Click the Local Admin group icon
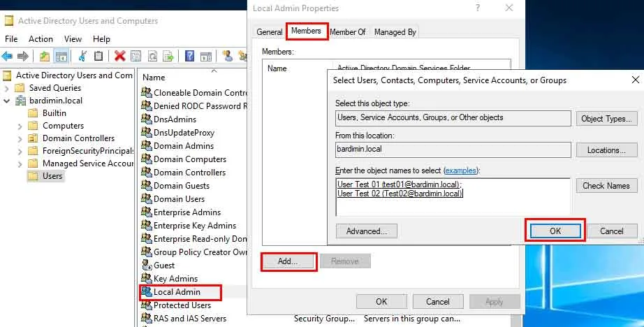 [147, 292]
